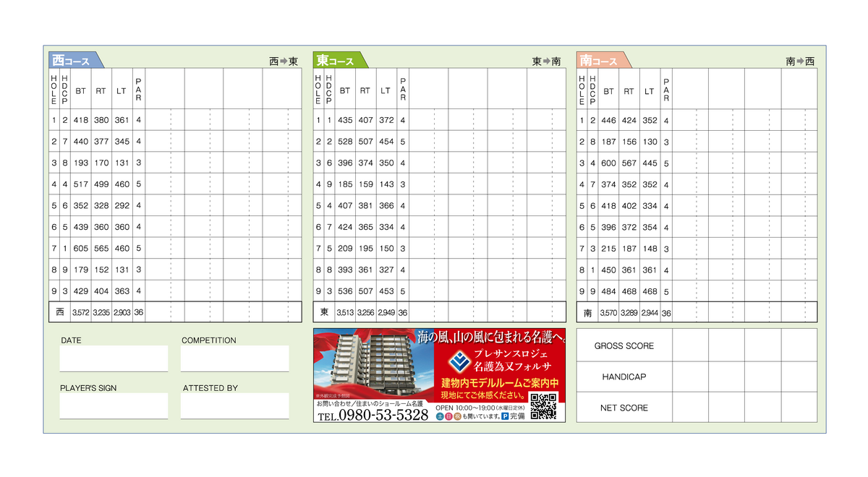The height and width of the screenshot is (477, 868).
Task: Click 393 in East hole 8
Action: point(345,270)
